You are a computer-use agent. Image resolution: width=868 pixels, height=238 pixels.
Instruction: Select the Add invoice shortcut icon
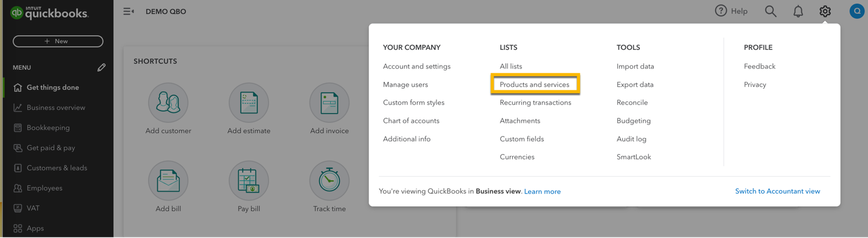point(330,103)
